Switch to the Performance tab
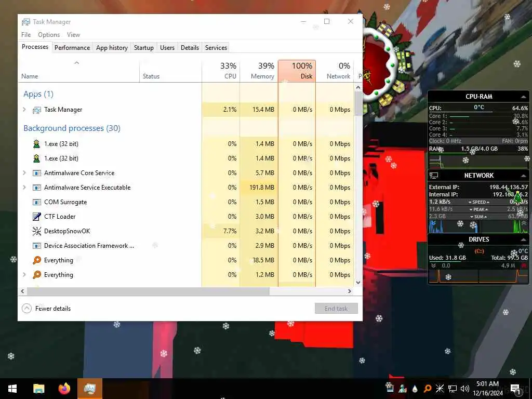 [x=72, y=48]
